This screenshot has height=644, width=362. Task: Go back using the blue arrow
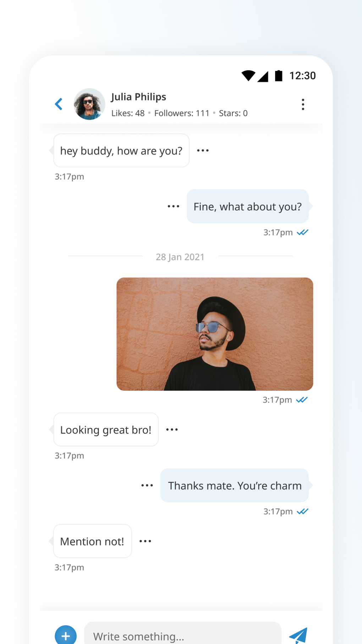(x=59, y=104)
